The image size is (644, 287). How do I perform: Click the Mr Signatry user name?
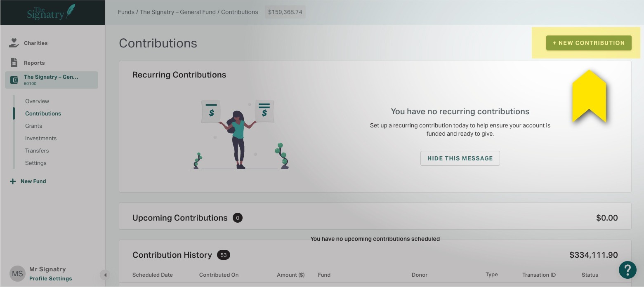[47, 269]
